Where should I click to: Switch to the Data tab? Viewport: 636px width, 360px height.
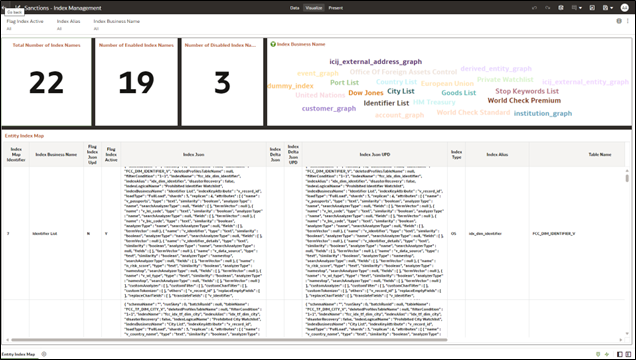pos(294,8)
